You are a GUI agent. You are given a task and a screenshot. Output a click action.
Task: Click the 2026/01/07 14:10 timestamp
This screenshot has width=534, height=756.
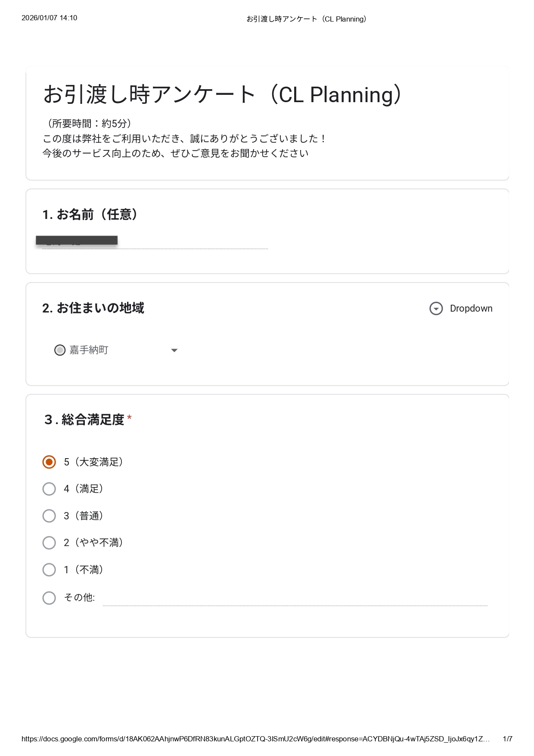click(x=50, y=18)
